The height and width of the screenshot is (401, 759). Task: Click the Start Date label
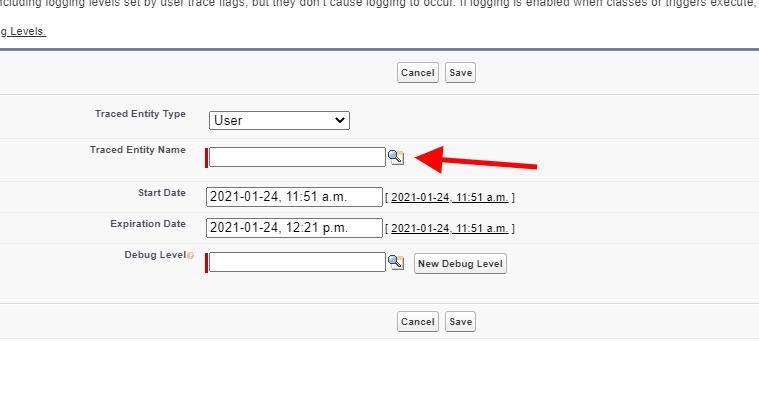click(162, 193)
